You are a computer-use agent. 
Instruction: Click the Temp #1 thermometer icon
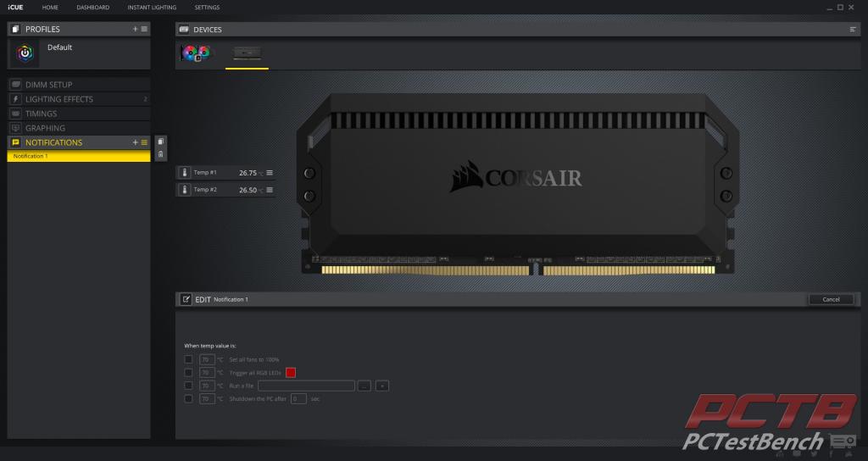click(x=184, y=173)
